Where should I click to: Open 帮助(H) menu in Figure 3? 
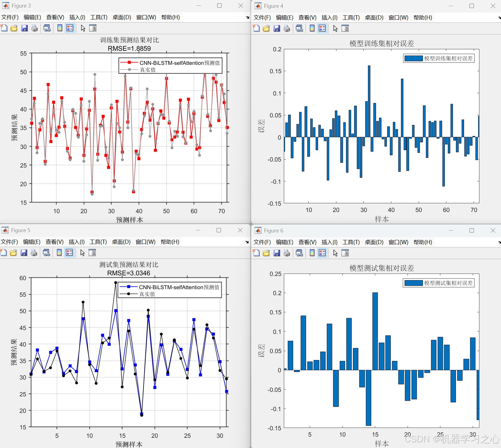170,17
